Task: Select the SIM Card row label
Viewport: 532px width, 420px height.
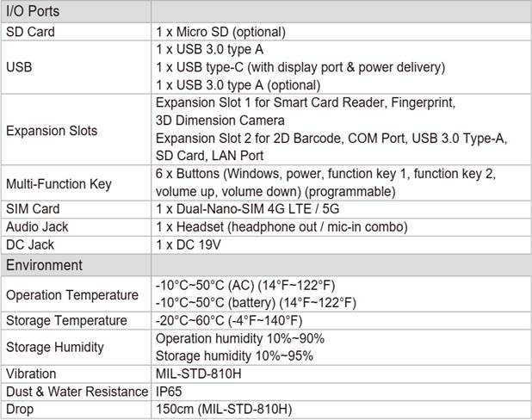Action: click(33, 208)
